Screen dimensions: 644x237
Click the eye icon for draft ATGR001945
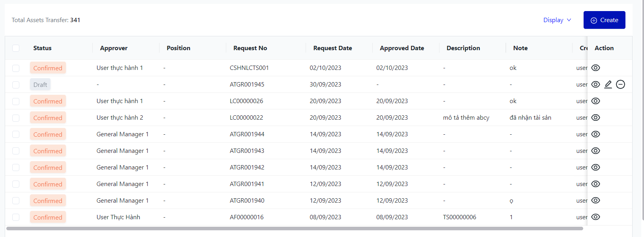(595, 85)
